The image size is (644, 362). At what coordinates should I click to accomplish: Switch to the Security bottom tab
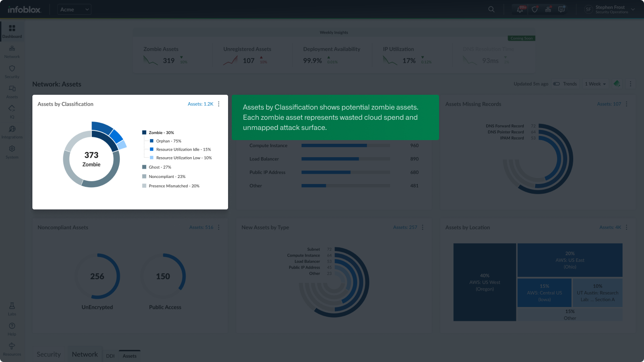click(49, 354)
